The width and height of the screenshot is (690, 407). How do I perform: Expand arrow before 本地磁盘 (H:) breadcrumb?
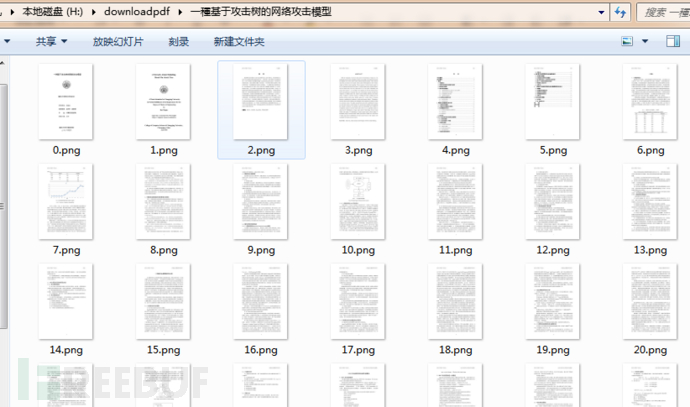[x=12, y=12]
